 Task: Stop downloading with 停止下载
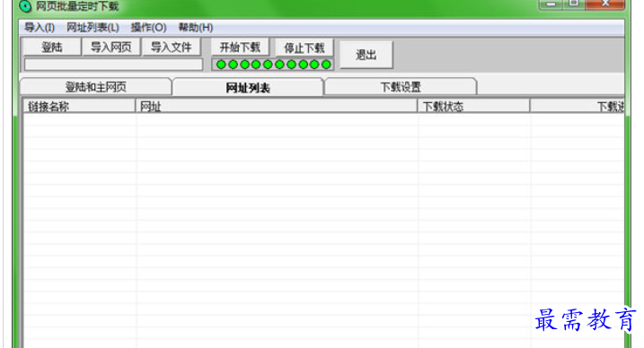click(x=304, y=48)
